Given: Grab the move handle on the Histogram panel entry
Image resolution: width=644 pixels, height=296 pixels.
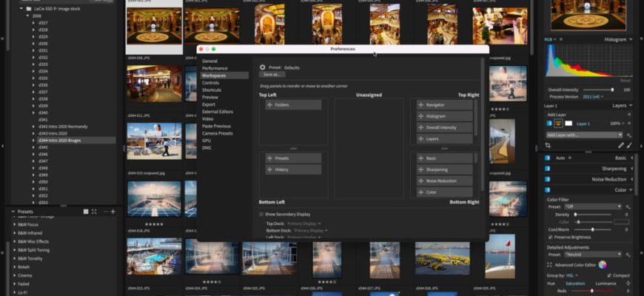Looking at the screenshot, I should 421,116.
